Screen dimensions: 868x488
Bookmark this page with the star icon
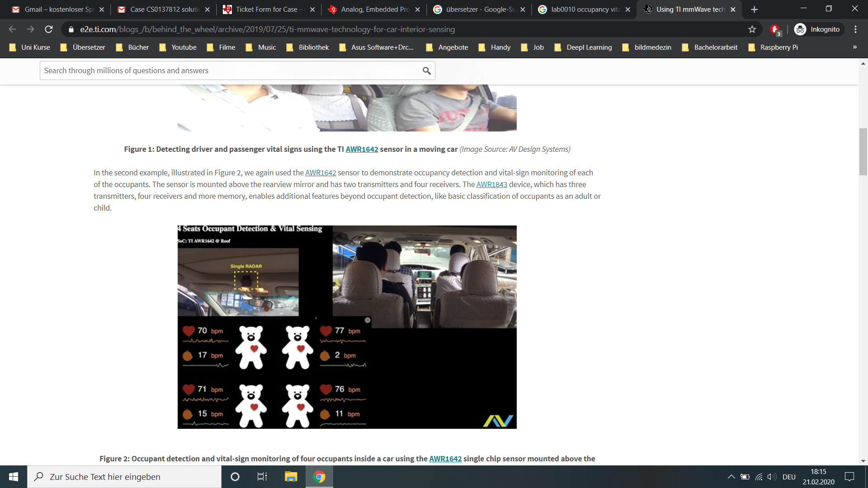tap(752, 29)
